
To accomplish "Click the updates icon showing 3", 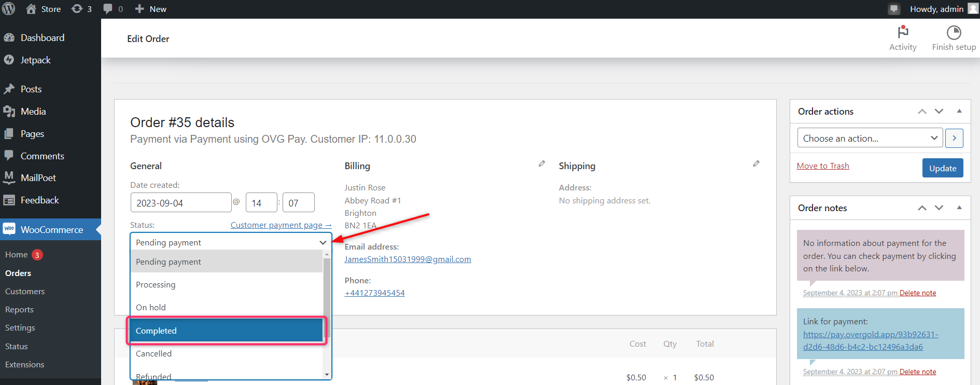I will click(81, 9).
